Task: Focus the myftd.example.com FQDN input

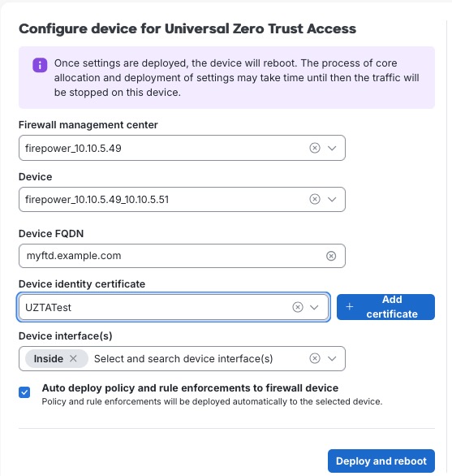Action: pos(182,256)
